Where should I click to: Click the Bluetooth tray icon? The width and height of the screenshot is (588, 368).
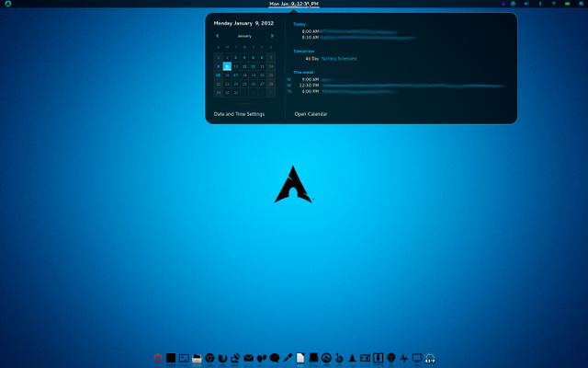coord(540,4)
